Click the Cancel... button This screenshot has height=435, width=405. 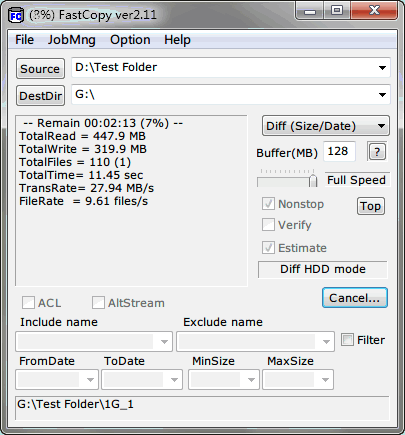(355, 298)
